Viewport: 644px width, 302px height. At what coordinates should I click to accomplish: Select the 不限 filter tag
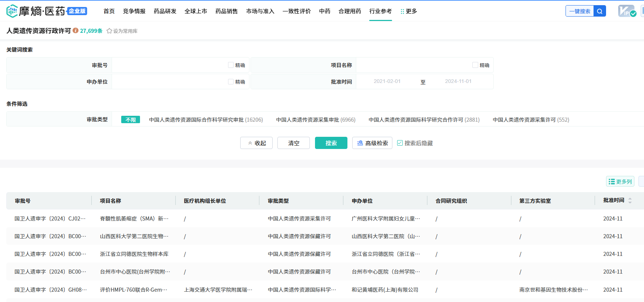coord(130,120)
